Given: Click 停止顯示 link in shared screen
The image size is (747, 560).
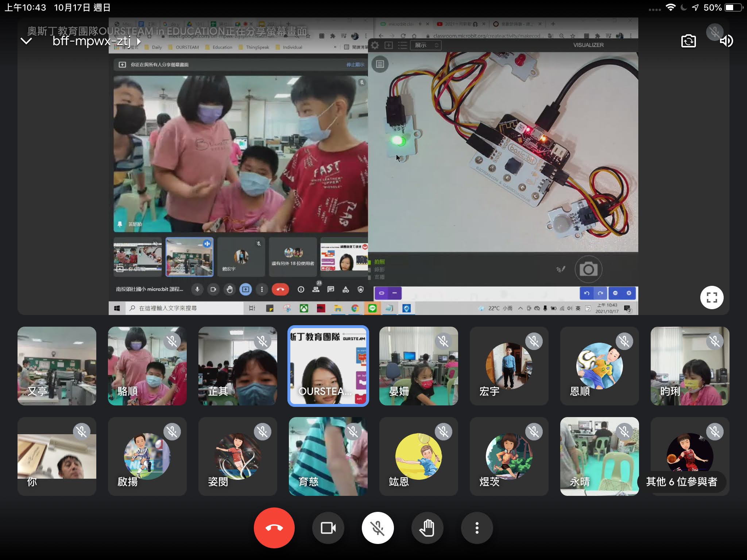Looking at the screenshot, I should [x=355, y=65].
